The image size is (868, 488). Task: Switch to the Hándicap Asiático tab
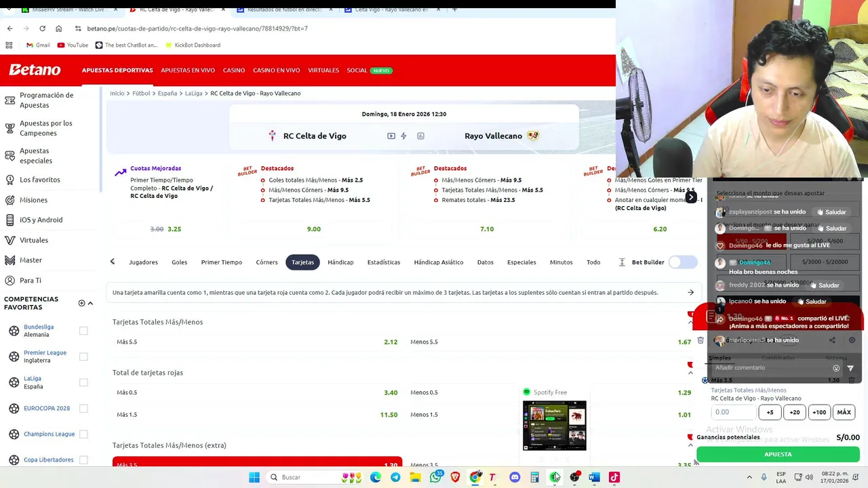click(439, 262)
